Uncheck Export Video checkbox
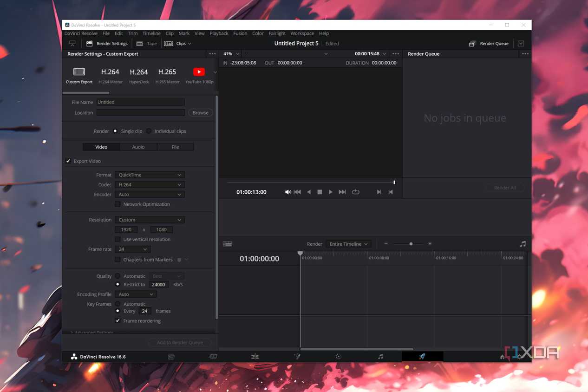 click(68, 161)
